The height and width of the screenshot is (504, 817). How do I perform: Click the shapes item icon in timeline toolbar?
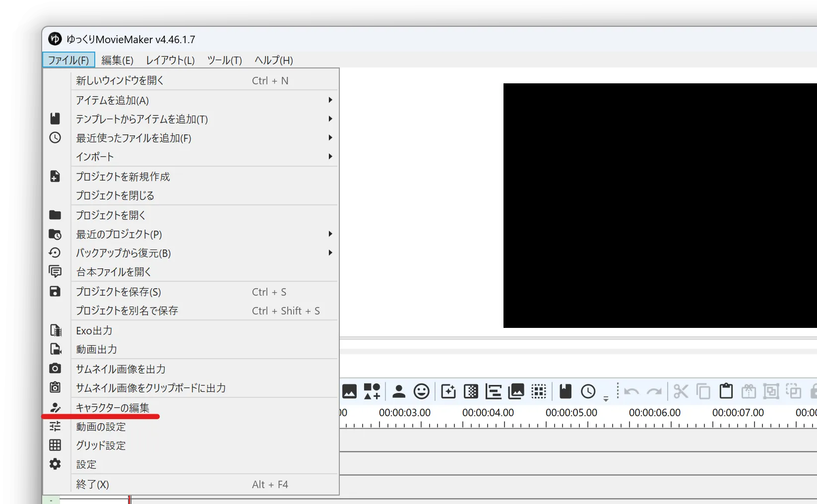372,391
